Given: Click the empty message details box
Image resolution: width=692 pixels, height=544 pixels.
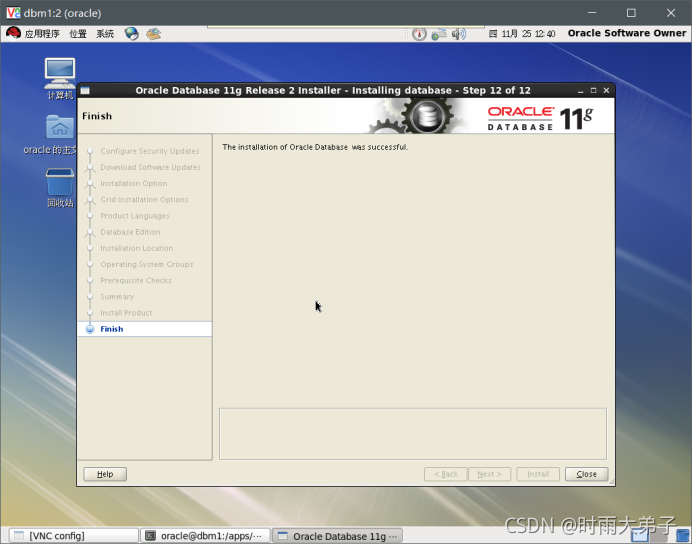Looking at the screenshot, I should click(x=413, y=434).
